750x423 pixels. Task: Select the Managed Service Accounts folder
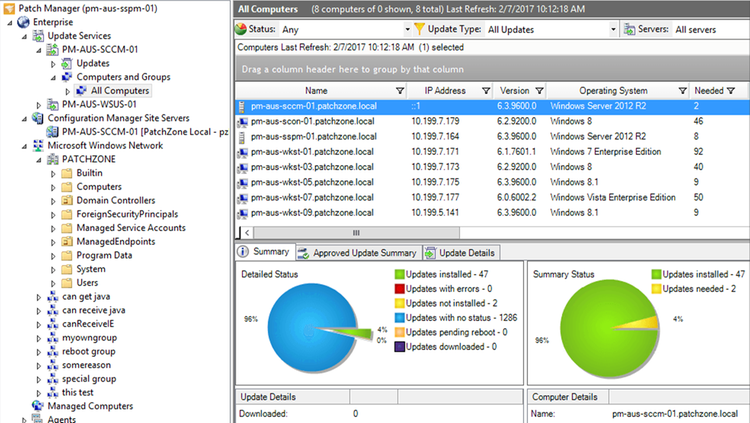[x=131, y=228]
